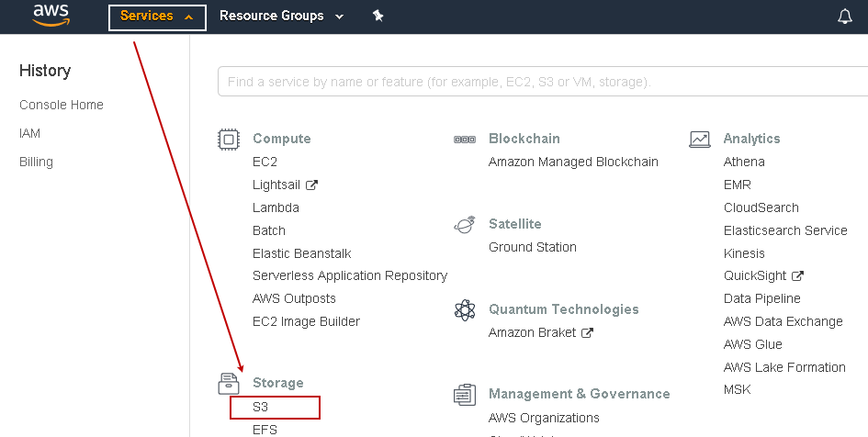The image size is (868, 437).
Task: Click the Satellite planet icon
Action: click(x=465, y=224)
